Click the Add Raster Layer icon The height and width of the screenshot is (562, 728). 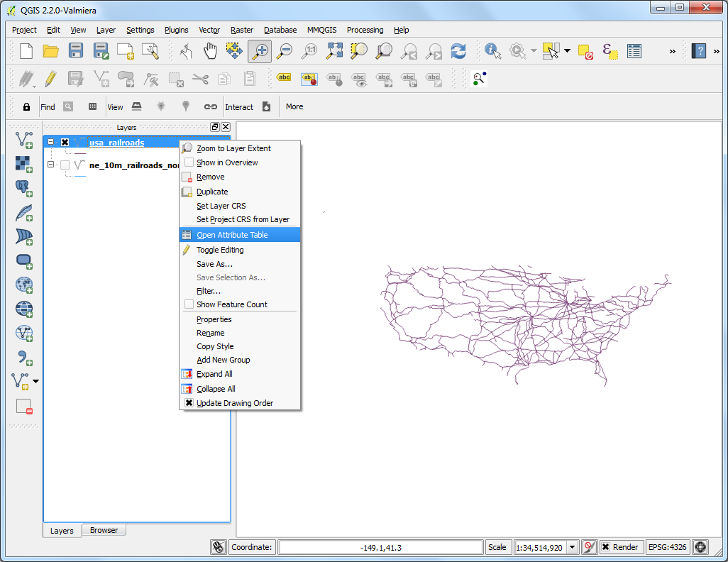23,164
